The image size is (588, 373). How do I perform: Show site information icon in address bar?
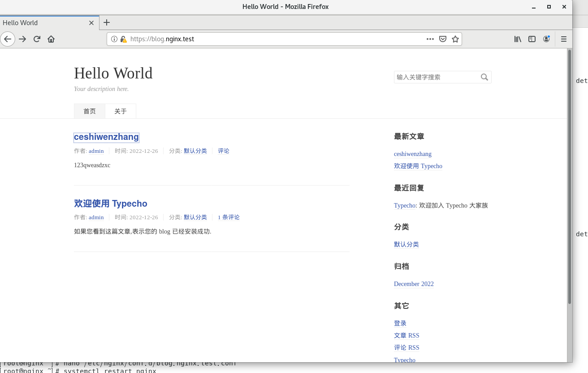(114, 39)
